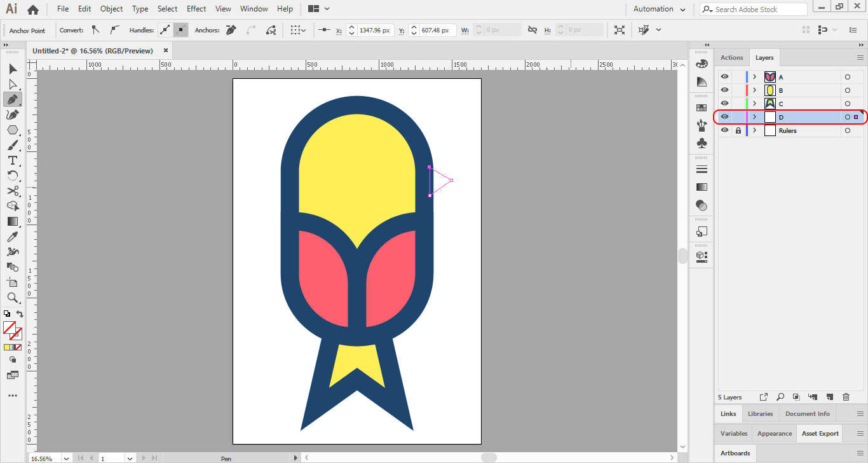Convert anchor point to smooth

coord(114,30)
